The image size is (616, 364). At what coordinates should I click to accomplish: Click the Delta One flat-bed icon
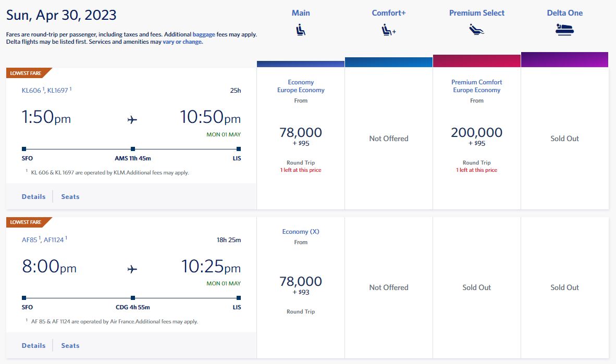(x=565, y=29)
